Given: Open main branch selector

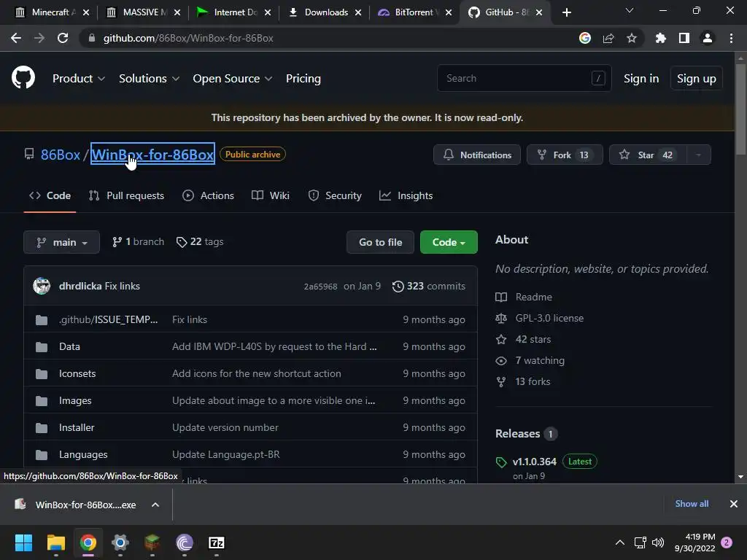Looking at the screenshot, I should tap(61, 242).
